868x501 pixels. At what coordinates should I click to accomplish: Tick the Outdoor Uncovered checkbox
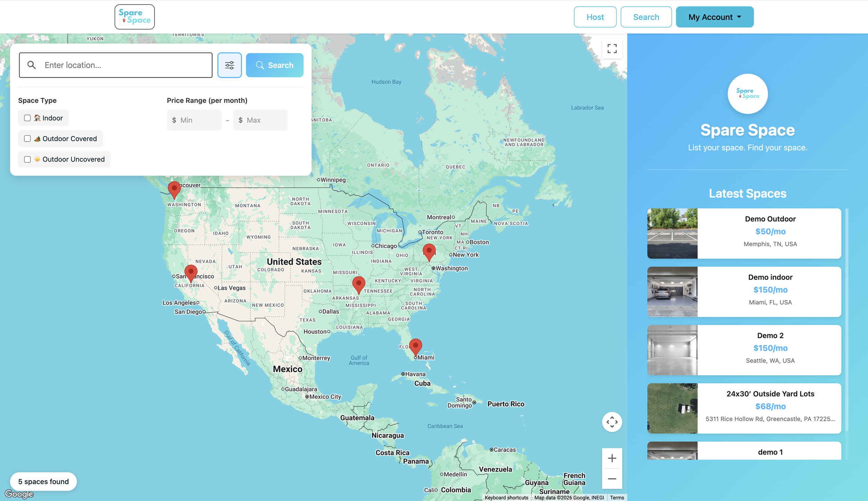tap(27, 159)
